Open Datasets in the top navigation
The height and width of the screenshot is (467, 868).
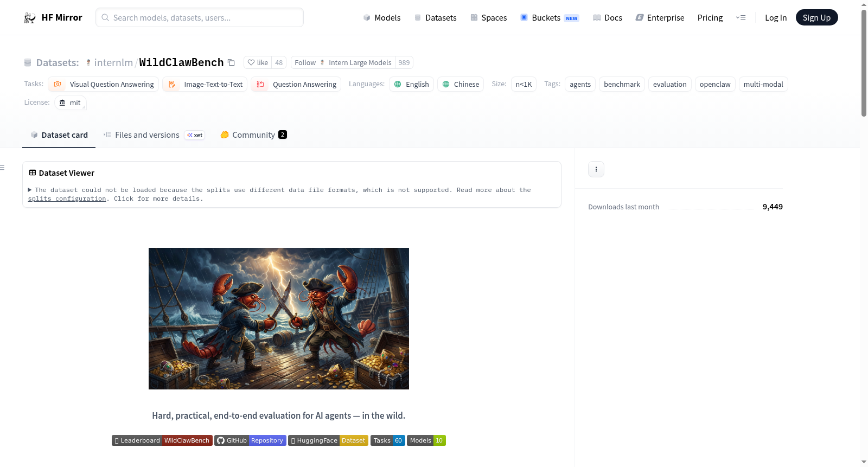point(435,17)
